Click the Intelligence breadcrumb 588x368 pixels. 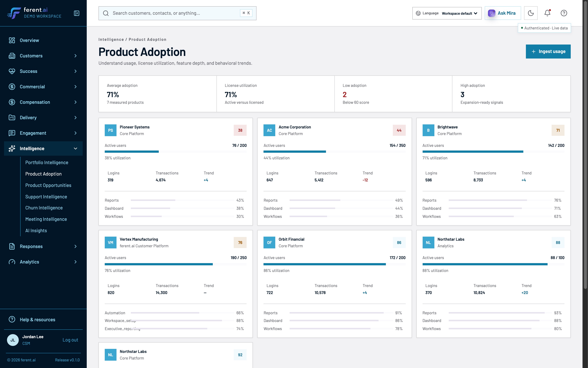pyautogui.click(x=111, y=39)
